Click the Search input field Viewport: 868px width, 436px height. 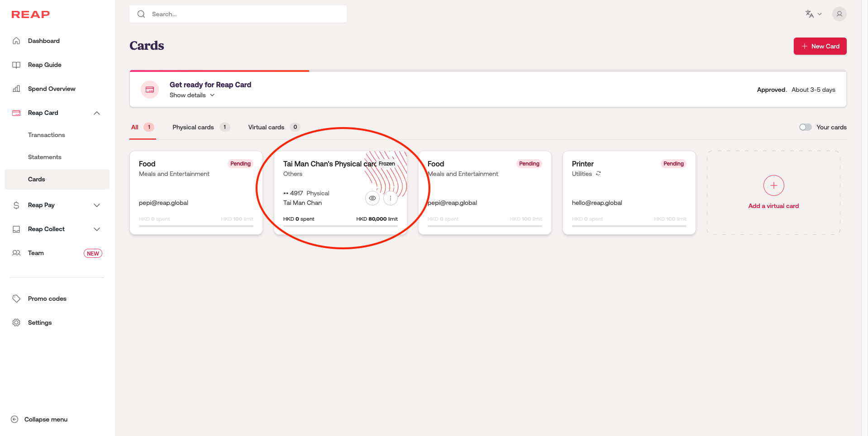(x=244, y=14)
